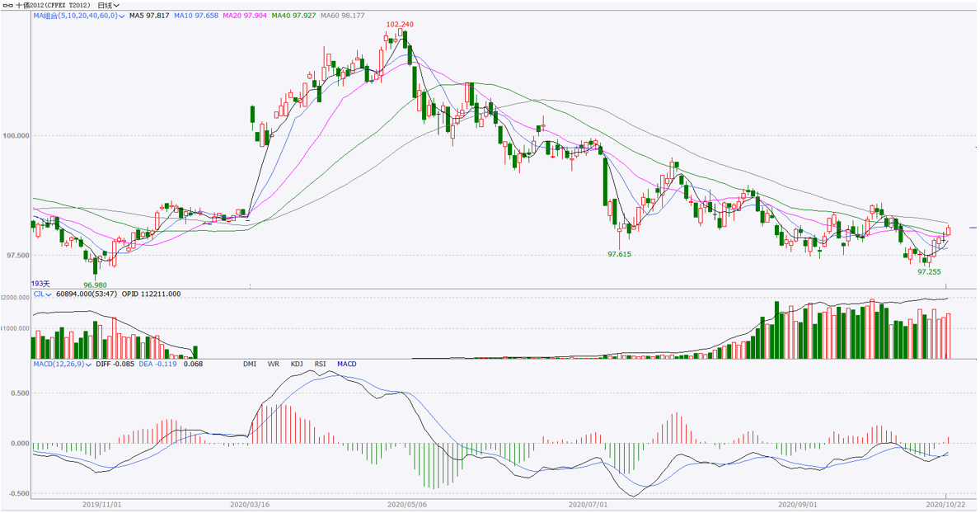This screenshot has height=513, width=980.
Task: Select the highlighted MACD indicator tab
Action: [346, 364]
